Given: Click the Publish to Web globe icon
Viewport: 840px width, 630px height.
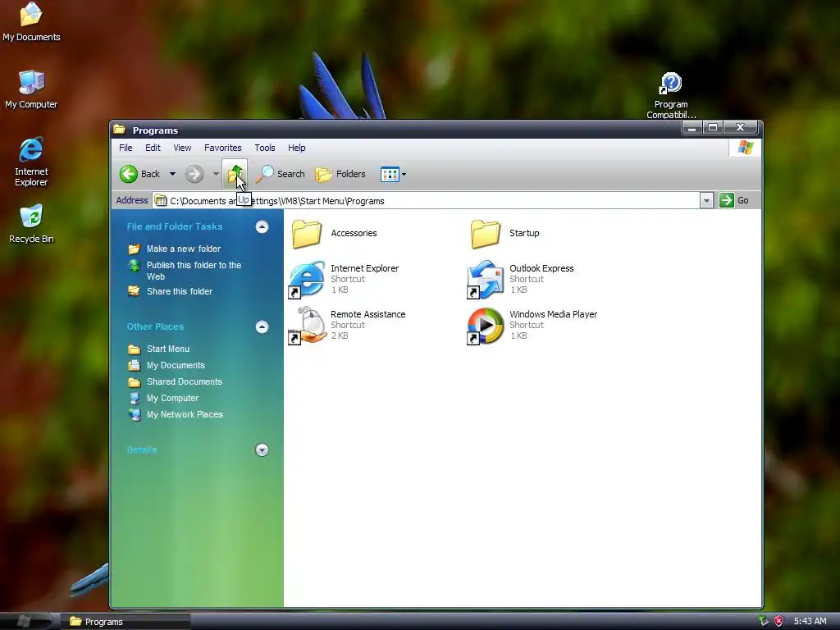Looking at the screenshot, I should pos(134,265).
